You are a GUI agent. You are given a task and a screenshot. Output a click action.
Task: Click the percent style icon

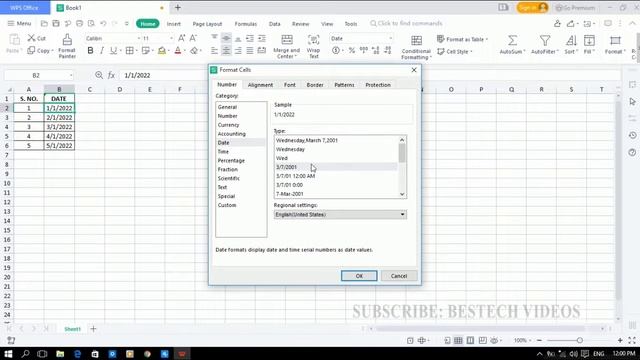[x=351, y=51]
